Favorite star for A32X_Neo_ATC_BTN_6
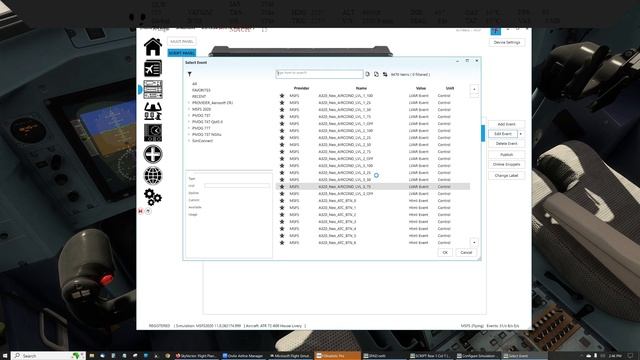The width and height of the screenshot is (640, 360). pos(282,242)
